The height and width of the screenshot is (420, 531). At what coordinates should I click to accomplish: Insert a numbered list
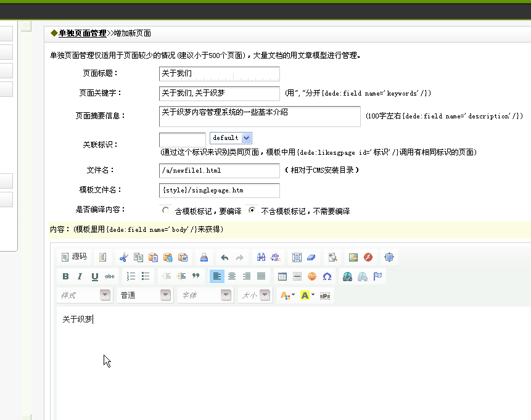click(131, 276)
